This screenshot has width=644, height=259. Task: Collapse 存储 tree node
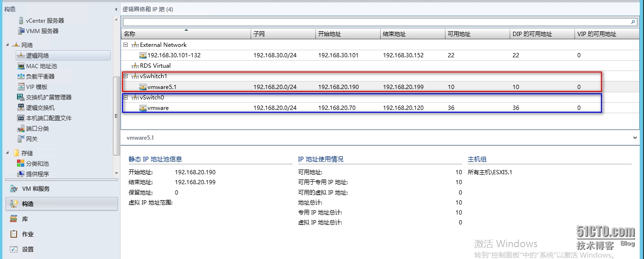coord(8,153)
